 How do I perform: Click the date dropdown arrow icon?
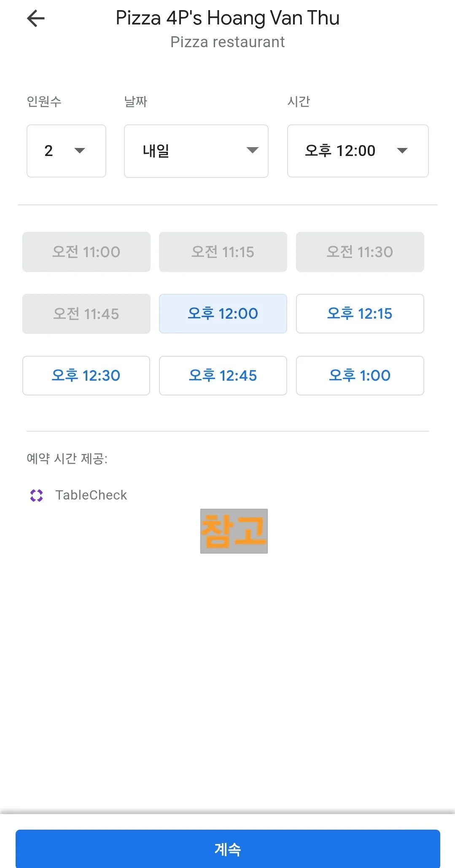[x=253, y=150]
